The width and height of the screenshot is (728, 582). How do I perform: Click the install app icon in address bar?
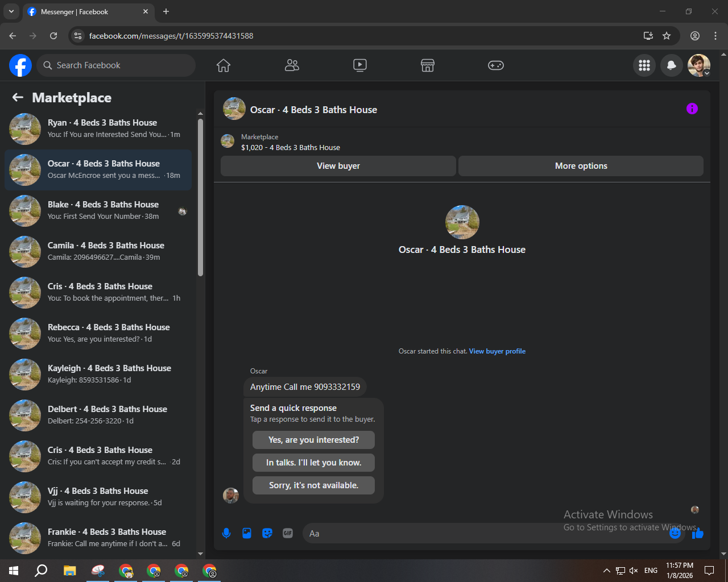pos(648,36)
